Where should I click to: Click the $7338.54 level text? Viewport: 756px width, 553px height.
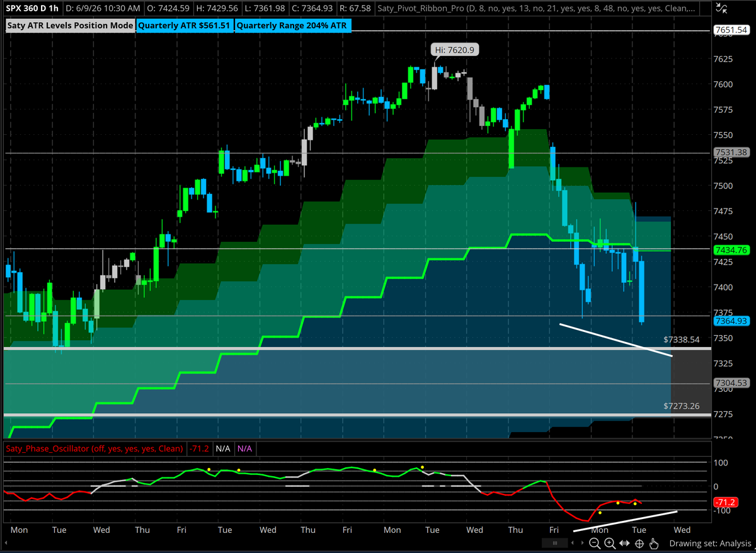pos(682,339)
